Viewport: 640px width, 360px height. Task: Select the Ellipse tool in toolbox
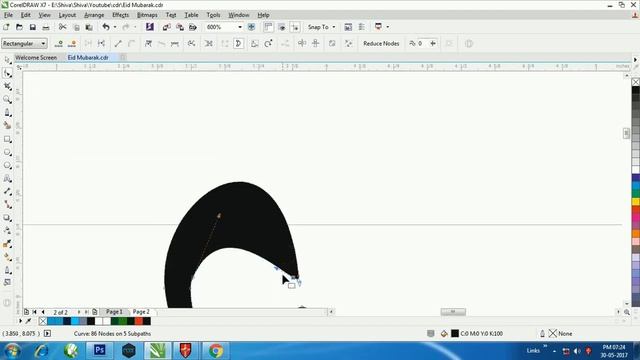click(x=7, y=152)
